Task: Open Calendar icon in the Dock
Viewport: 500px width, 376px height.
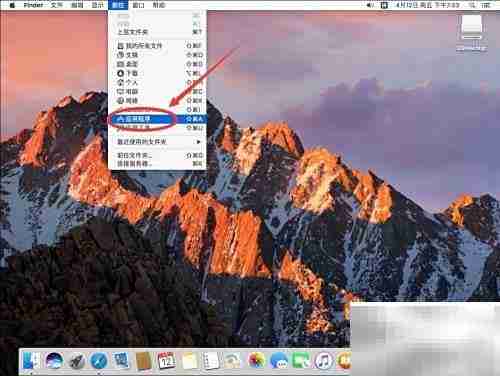Action: tap(166, 361)
